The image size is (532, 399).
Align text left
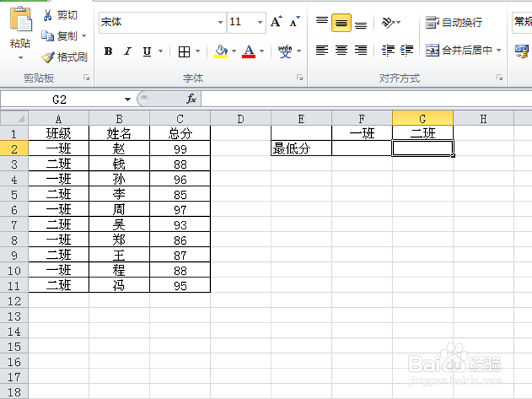(x=322, y=51)
